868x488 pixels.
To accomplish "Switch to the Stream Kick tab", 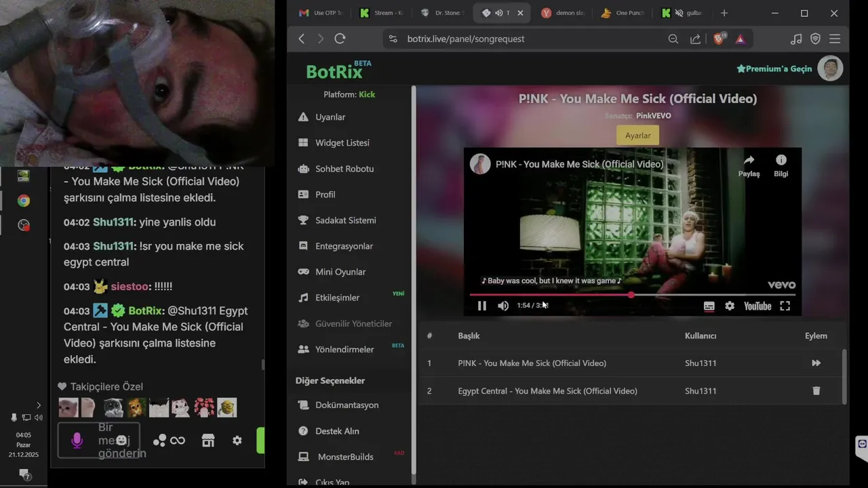I will [381, 13].
